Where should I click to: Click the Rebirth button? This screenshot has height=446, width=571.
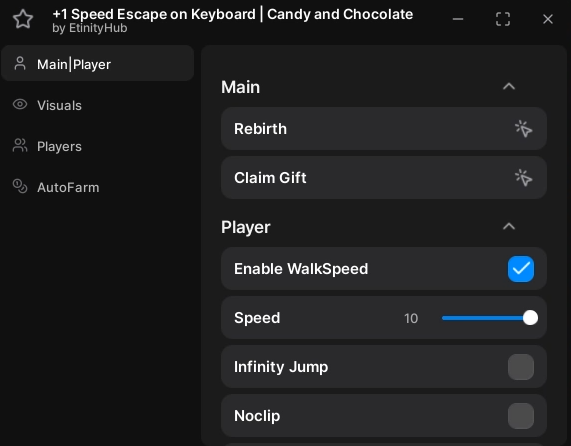click(x=384, y=129)
